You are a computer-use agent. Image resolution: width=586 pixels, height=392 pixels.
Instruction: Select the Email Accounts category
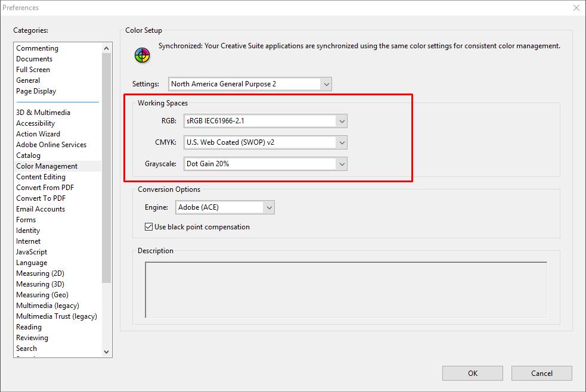point(58,209)
